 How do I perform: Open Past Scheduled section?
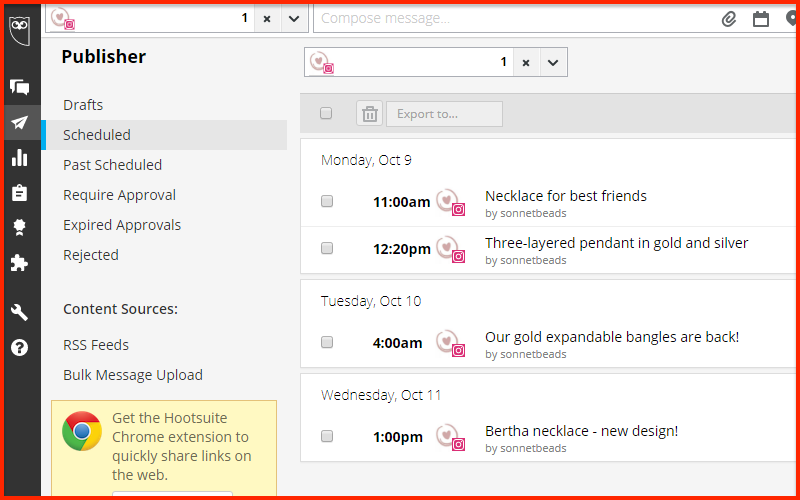(x=113, y=165)
